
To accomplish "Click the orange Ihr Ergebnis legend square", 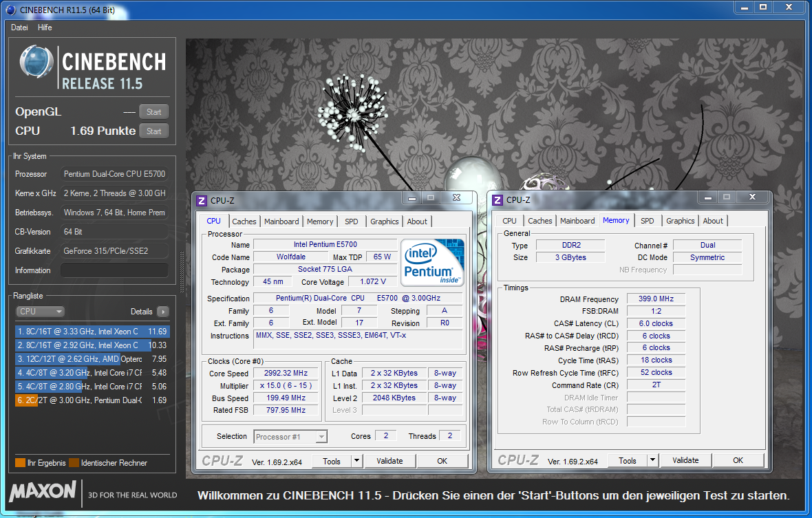I will [20, 463].
